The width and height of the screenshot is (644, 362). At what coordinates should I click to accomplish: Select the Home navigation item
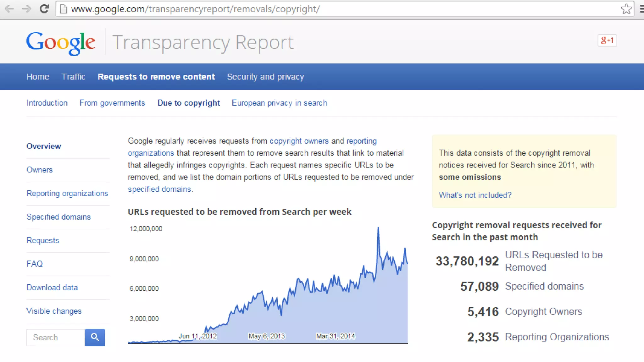click(x=38, y=77)
